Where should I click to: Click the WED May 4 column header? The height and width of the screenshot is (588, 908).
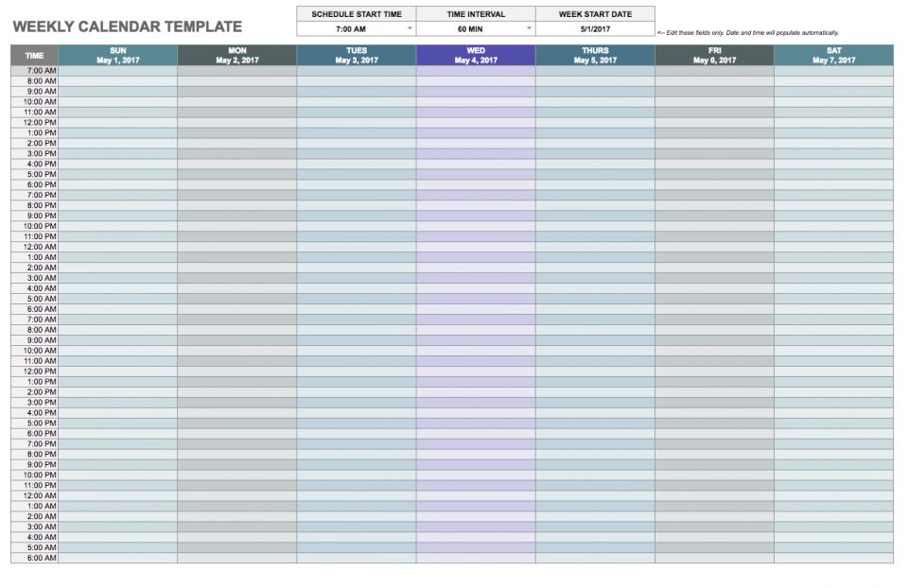pyautogui.click(x=473, y=57)
